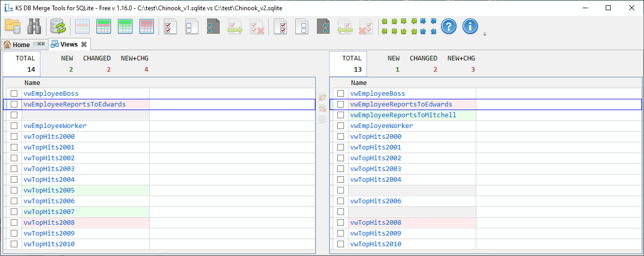This screenshot has width=644, height=256.
Task: Check left vwEmployeeReportsToEdwards checkbox
Action: point(14,104)
